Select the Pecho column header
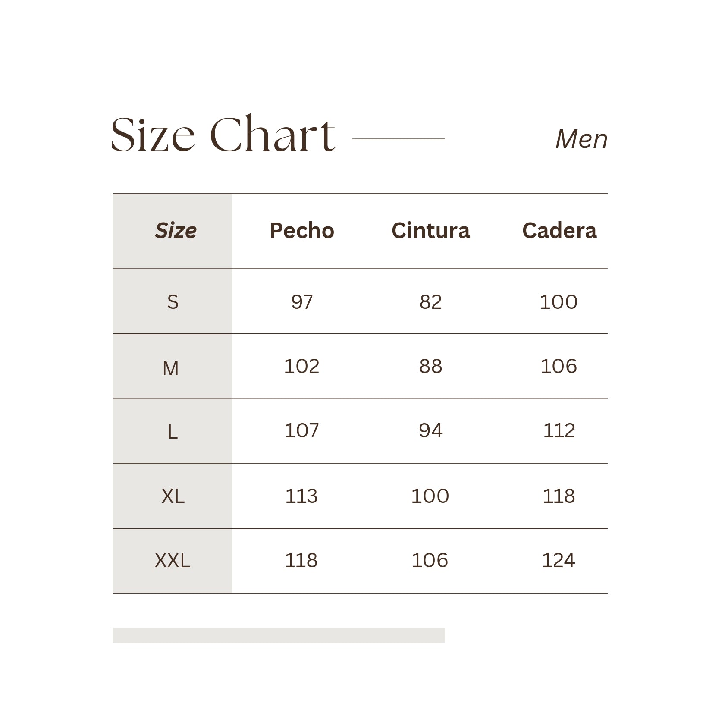The height and width of the screenshot is (728, 728). coord(302,231)
